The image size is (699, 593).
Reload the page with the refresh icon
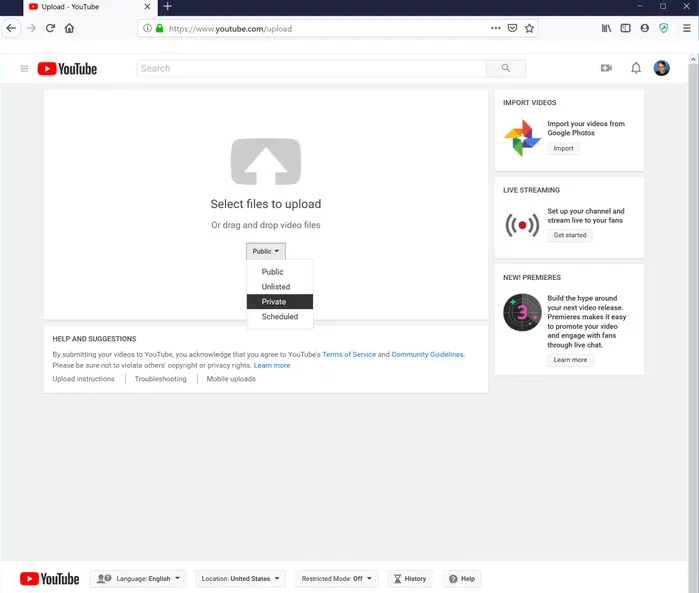(x=50, y=28)
